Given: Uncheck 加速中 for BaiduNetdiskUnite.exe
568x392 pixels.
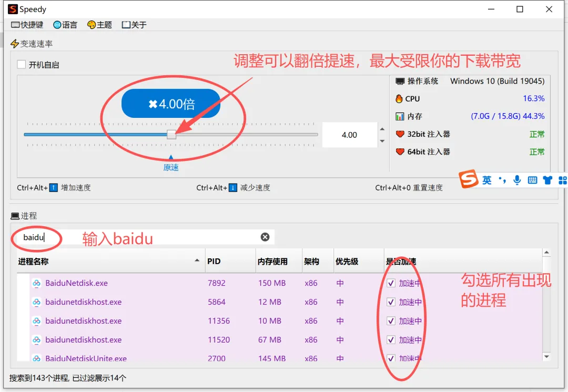Looking at the screenshot, I should click(x=391, y=358).
